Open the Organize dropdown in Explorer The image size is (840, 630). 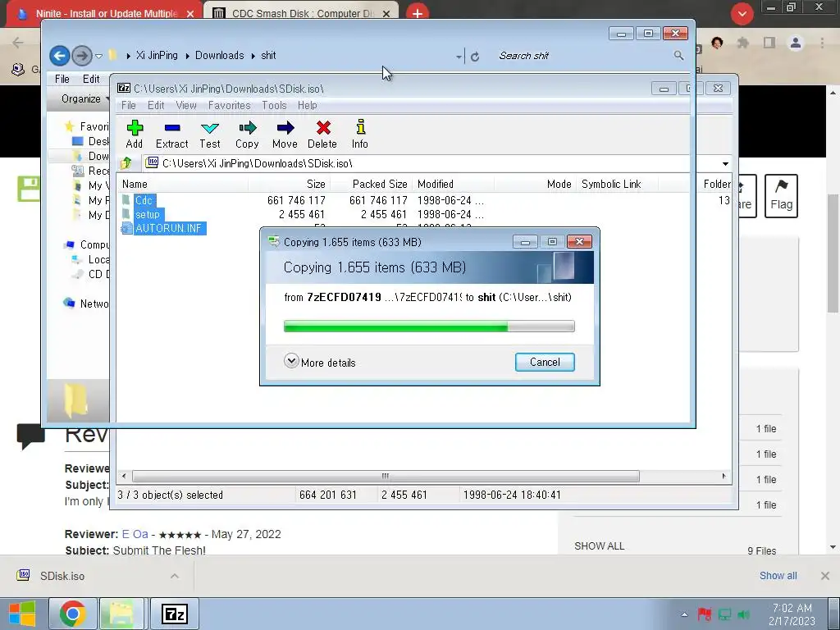click(x=84, y=98)
